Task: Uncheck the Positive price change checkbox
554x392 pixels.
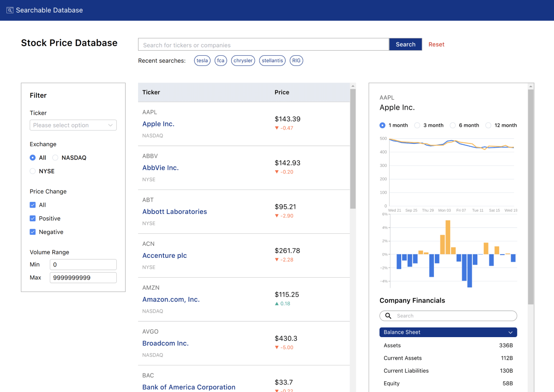Action: coord(33,219)
